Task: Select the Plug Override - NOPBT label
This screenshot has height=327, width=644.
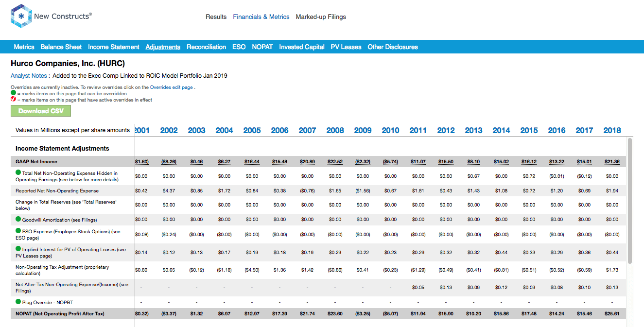Action: point(48,302)
